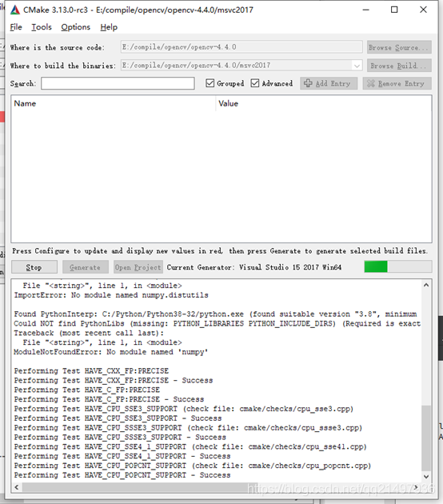Click the Search input field
The image size is (443, 504).
pos(118,83)
